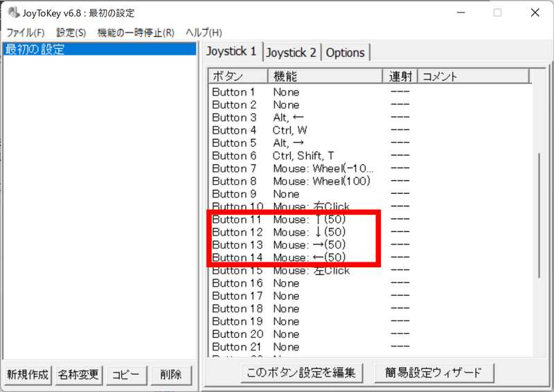Select the Button 18 row
Image resolution: width=554 pixels, height=392 pixels.
click(x=370, y=309)
